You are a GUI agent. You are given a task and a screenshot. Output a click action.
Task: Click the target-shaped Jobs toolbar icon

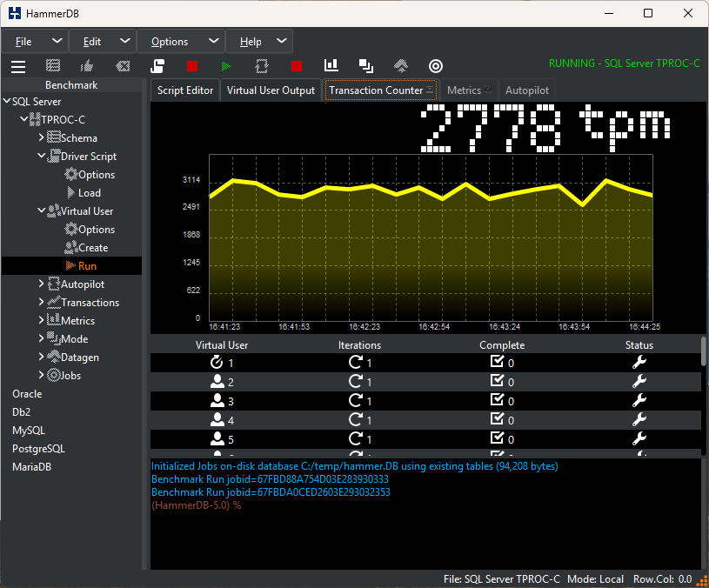pyautogui.click(x=436, y=66)
